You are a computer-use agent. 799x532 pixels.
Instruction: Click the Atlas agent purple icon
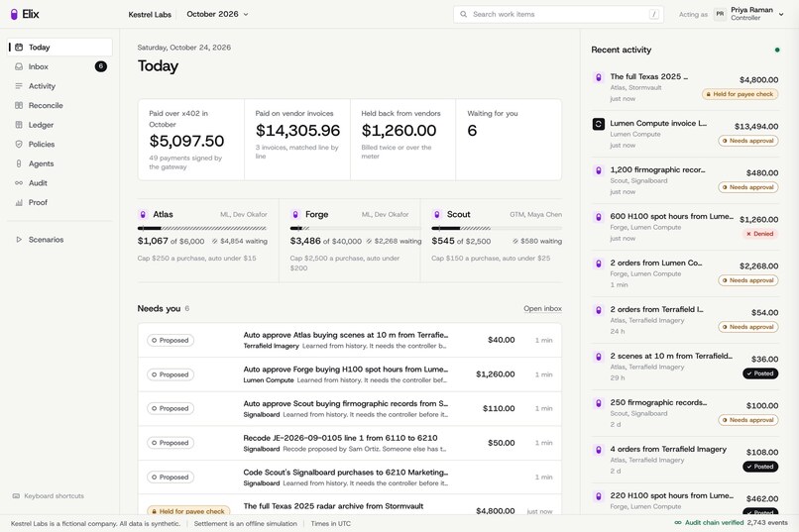pyautogui.click(x=143, y=214)
